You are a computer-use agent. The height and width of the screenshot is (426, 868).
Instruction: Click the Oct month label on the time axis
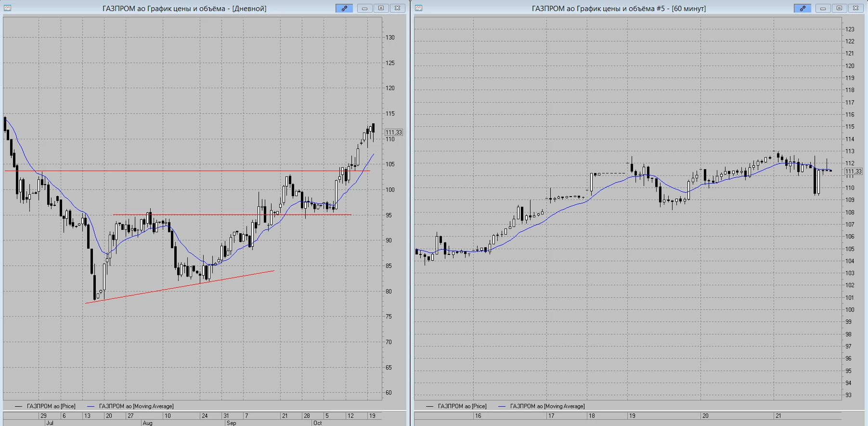(x=317, y=423)
